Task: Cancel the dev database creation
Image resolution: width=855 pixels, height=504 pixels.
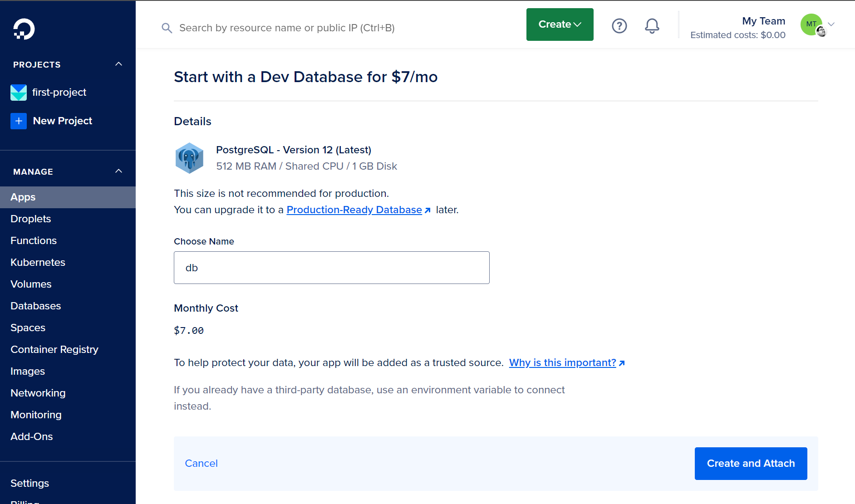Action: click(201, 464)
